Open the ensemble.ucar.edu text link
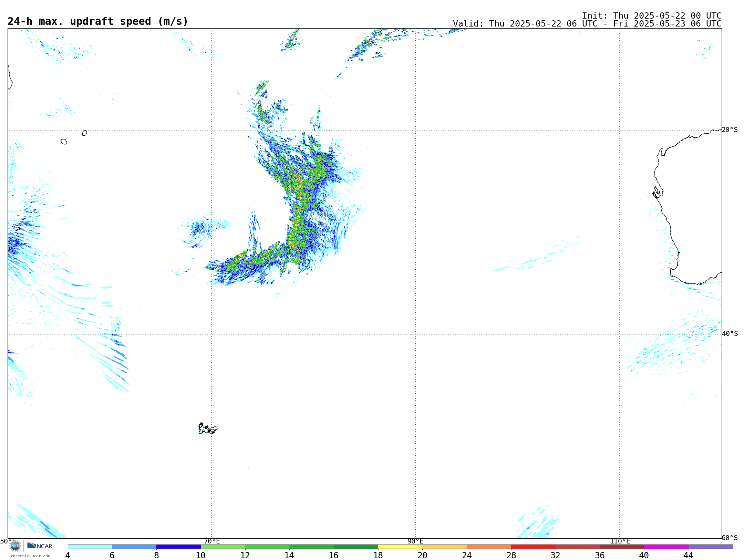The height and width of the screenshot is (560, 744). pyautogui.click(x=31, y=556)
